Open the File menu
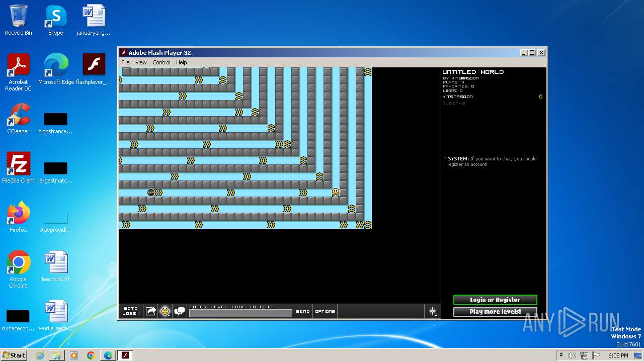Viewport: 644px width, 362px height. click(125, 62)
